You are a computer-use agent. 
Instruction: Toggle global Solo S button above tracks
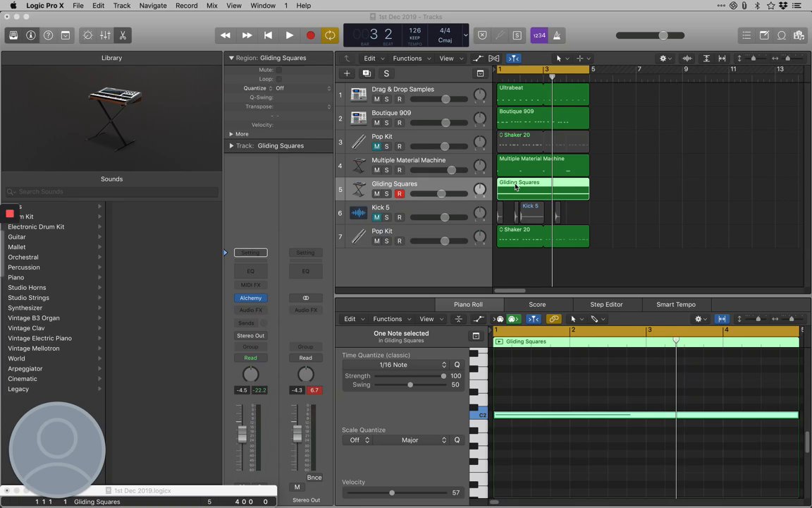[x=386, y=73]
